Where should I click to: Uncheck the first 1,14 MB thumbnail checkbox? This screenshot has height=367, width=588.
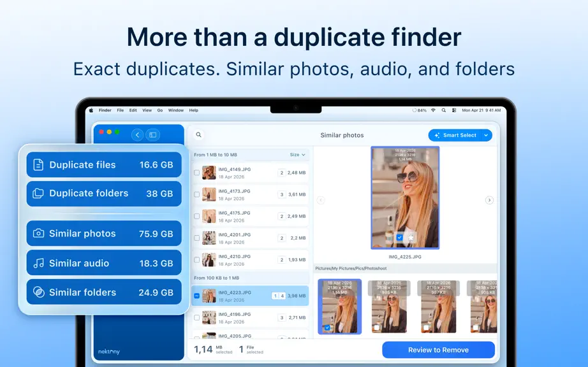click(327, 327)
